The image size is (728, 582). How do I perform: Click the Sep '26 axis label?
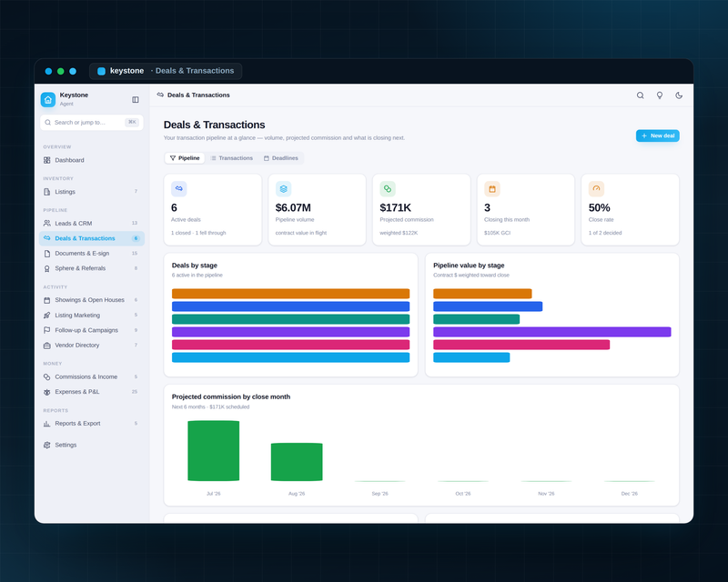coord(379,494)
